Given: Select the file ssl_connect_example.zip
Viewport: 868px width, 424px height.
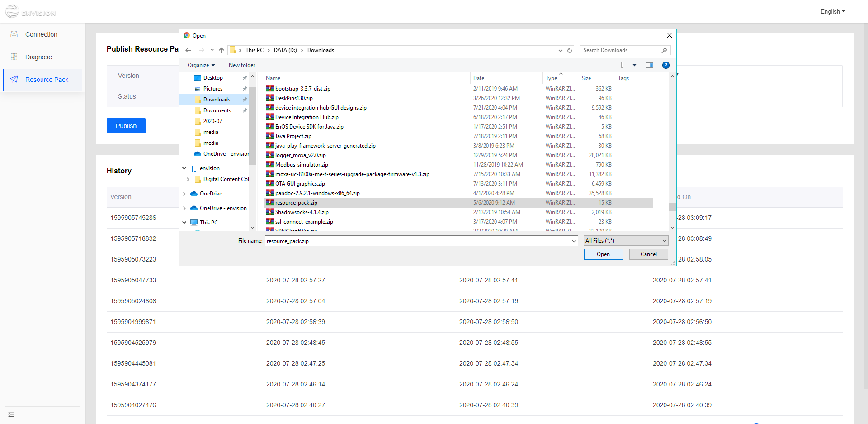Looking at the screenshot, I should tap(304, 222).
